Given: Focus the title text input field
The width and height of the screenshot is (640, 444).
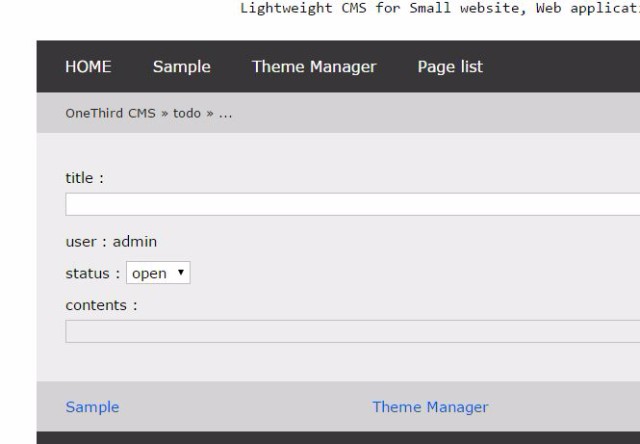Looking at the screenshot, I should tap(352, 204).
